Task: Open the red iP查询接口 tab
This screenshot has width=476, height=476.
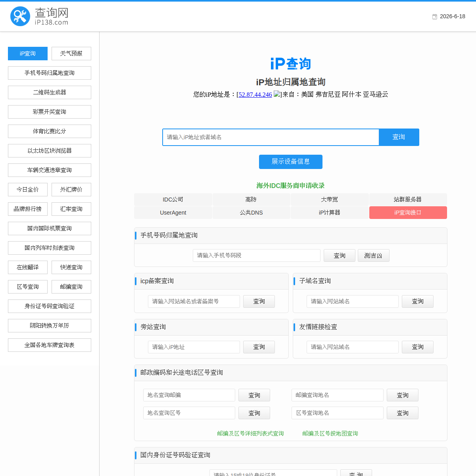Action: click(408, 213)
